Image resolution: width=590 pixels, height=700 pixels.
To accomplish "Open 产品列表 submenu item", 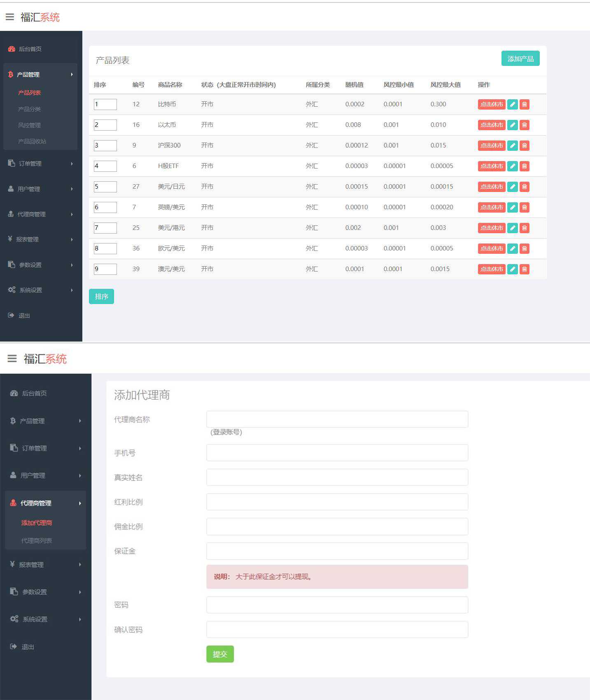I will pyautogui.click(x=30, y=93).
